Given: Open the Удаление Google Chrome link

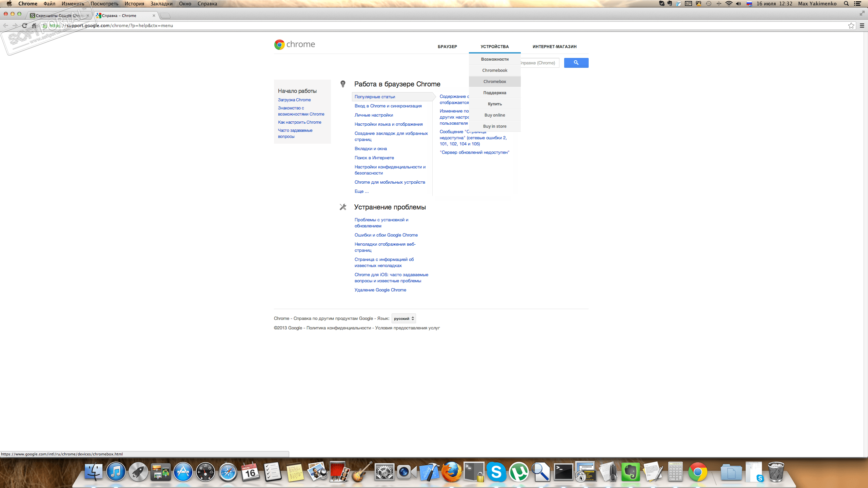Looking at the screenshot, I should (x=380, y=290).
